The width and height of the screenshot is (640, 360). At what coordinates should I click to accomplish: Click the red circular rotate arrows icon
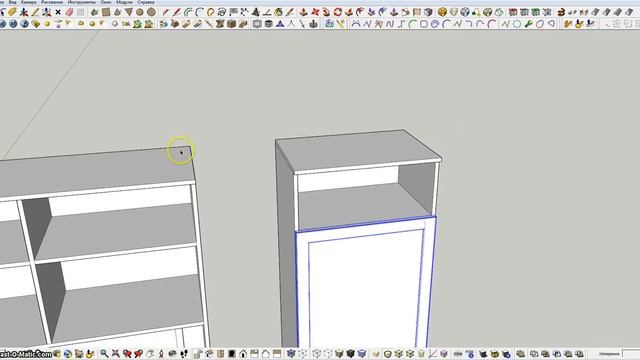click(x=338, y=12)
